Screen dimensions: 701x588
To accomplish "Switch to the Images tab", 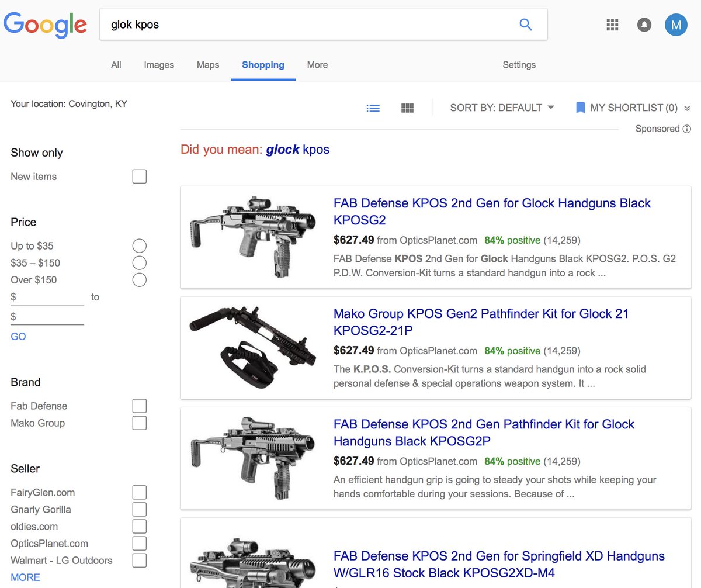I will click(159, 65).
